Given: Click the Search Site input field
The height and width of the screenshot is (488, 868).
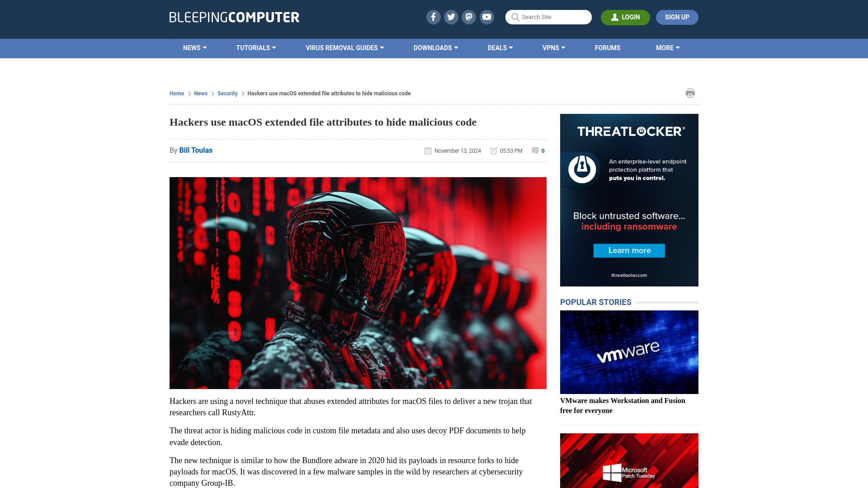Looking at the screenshot, I should tap(548, 17).
